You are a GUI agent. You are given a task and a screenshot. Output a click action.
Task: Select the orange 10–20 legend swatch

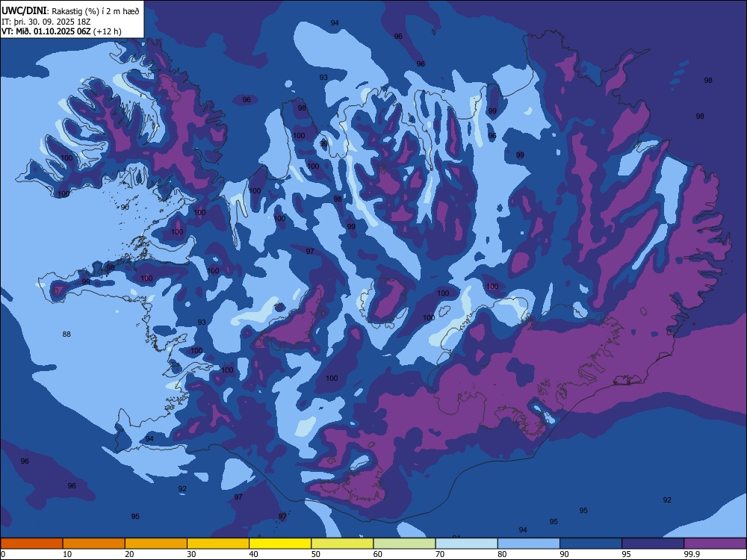94,544
